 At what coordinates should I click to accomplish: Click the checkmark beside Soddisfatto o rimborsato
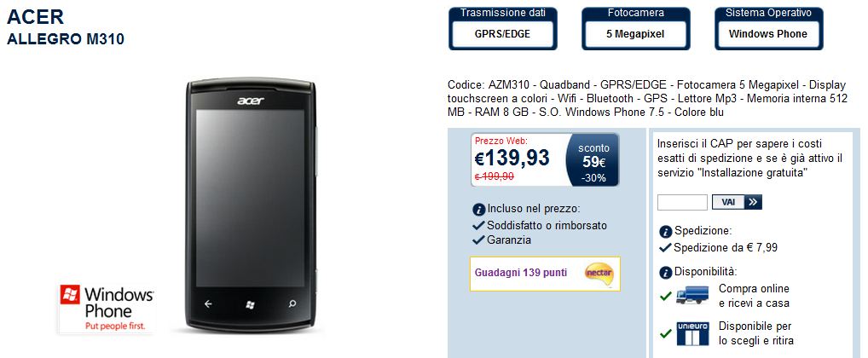coord(478,226)
